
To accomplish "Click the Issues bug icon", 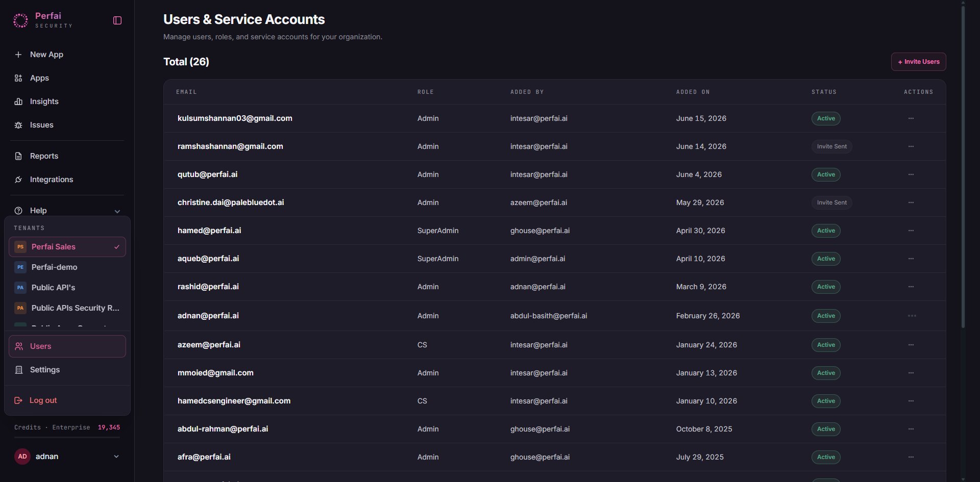I will pos(18,125).
